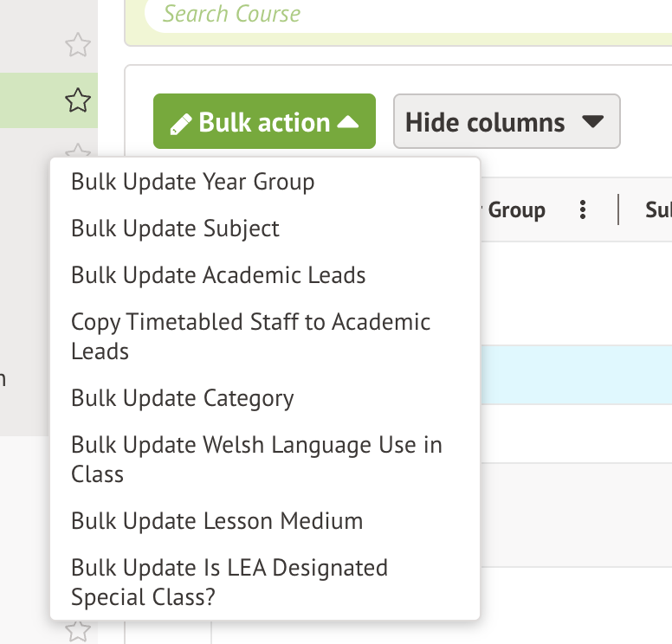672x644 pixels.
Task: Select Bulk Update Academic Leads
Action: click(218, 275)
